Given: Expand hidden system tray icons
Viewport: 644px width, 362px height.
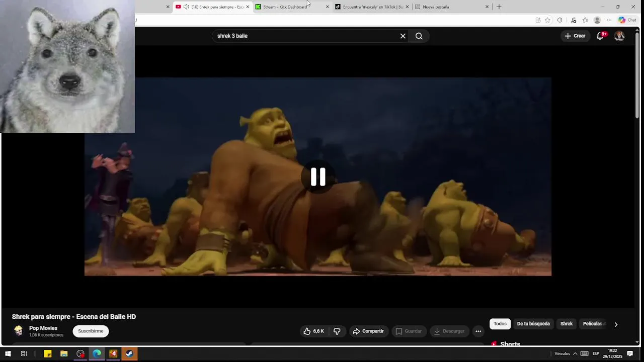Looking at the screenshot, I should pyautogui.click(x=575, y=353).
